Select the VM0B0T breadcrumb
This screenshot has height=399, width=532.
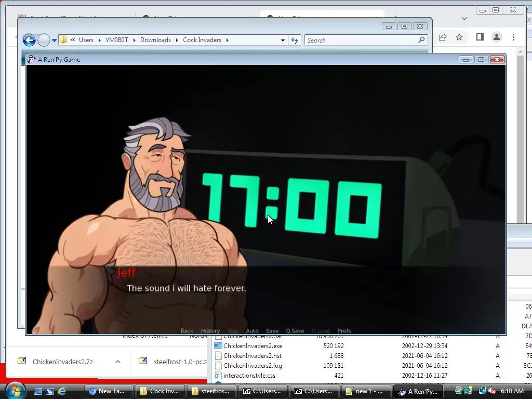117,40
